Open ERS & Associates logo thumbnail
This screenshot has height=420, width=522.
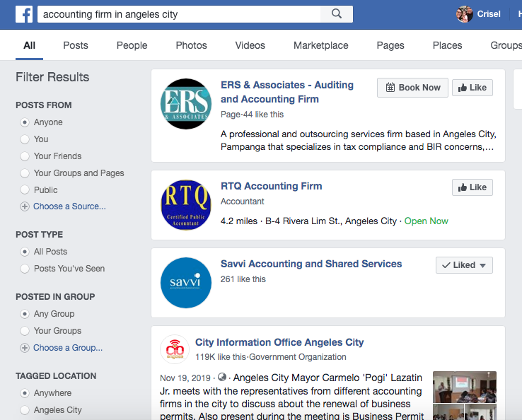click(x=186, y=104)
